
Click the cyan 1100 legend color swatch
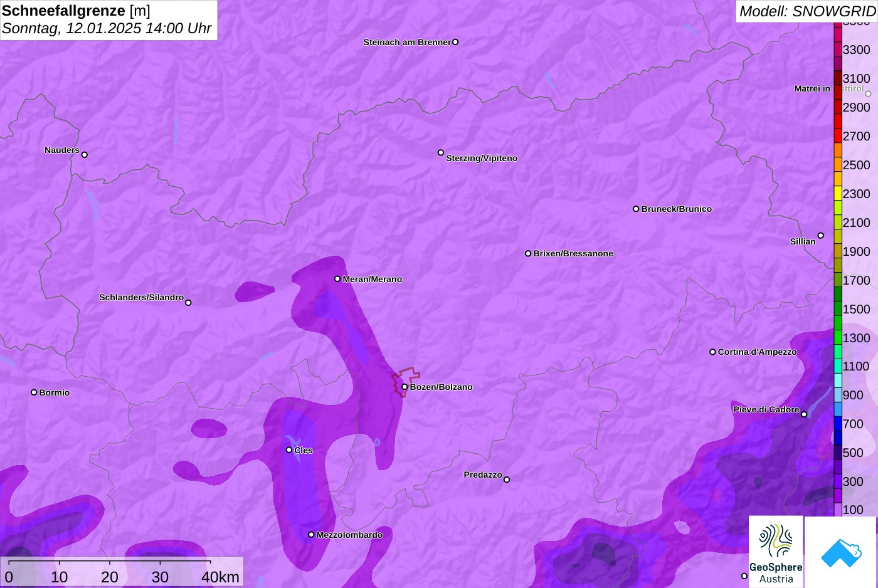(x=838, y=366)
